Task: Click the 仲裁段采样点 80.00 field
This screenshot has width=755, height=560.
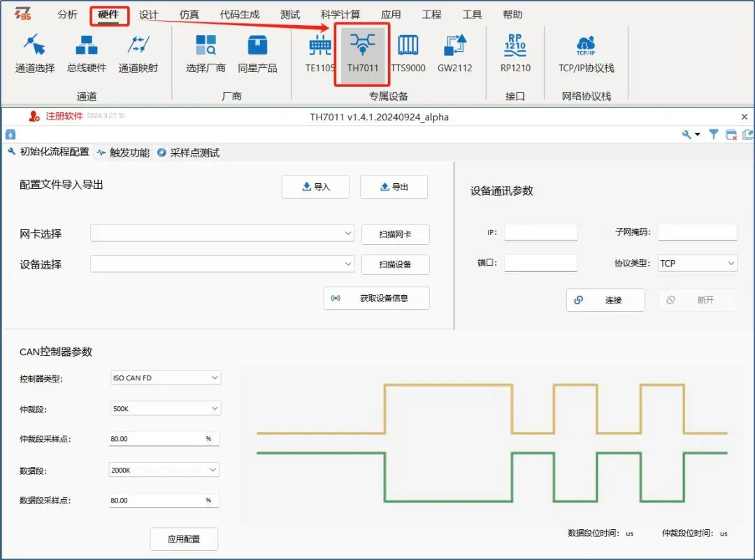Action: [164, 438]
